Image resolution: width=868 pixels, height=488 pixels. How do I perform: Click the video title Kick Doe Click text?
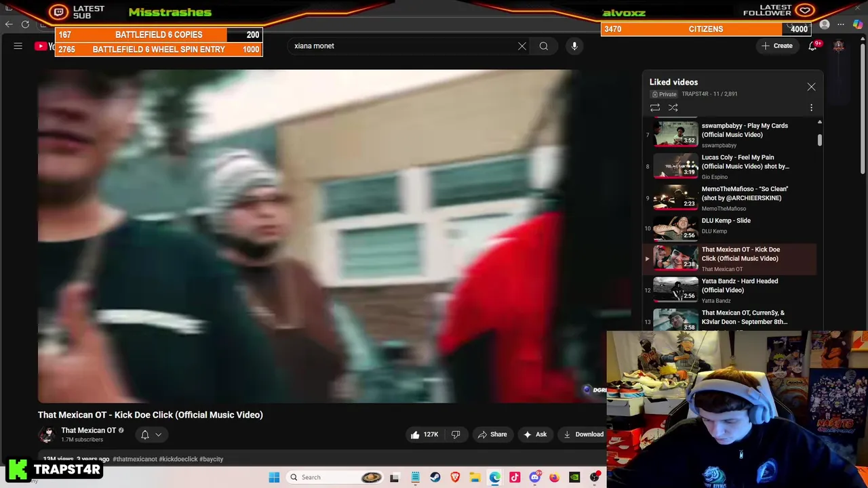point(151,415)
